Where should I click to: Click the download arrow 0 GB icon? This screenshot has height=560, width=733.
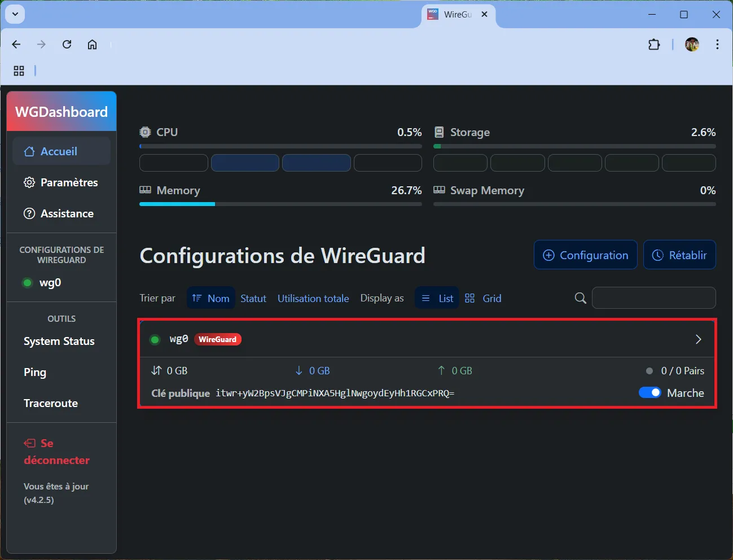click(x=299, y=371)
